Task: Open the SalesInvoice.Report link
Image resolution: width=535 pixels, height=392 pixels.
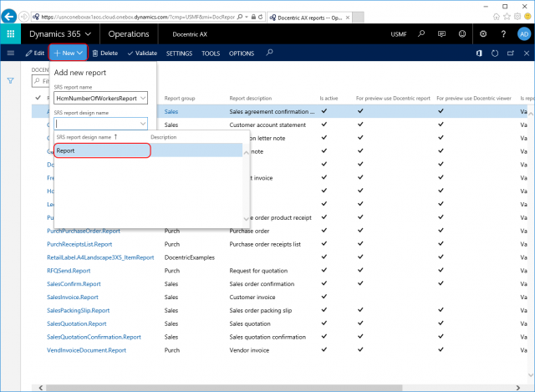Action: tap(73, 298)
